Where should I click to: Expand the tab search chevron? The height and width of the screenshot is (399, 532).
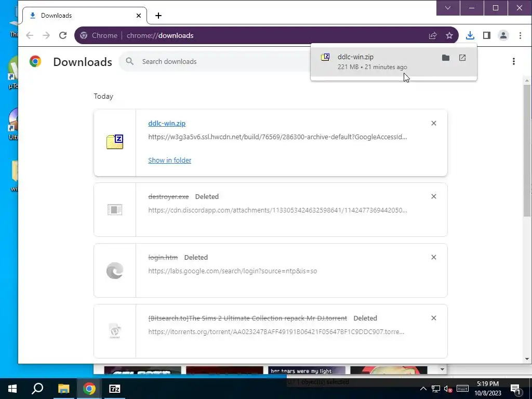tap(448, 8)
